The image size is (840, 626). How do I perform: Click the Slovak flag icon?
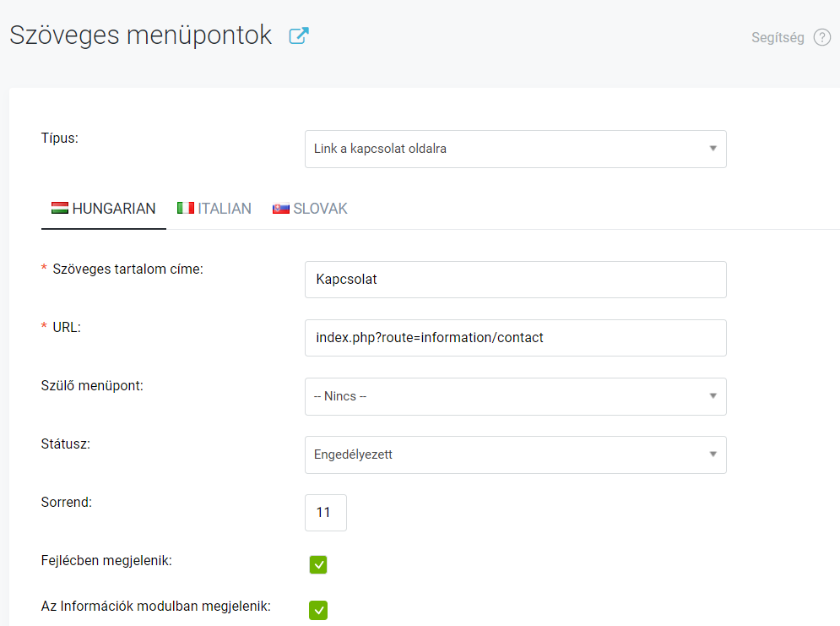[x=281, y=208]
